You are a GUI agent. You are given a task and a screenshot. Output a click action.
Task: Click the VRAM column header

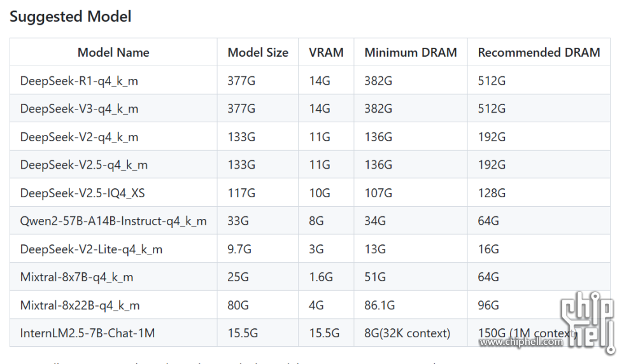coord(326,53)
